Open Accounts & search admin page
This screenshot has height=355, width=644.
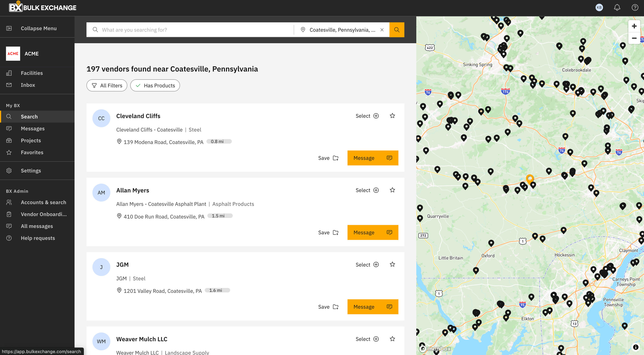tap(37, 202)
